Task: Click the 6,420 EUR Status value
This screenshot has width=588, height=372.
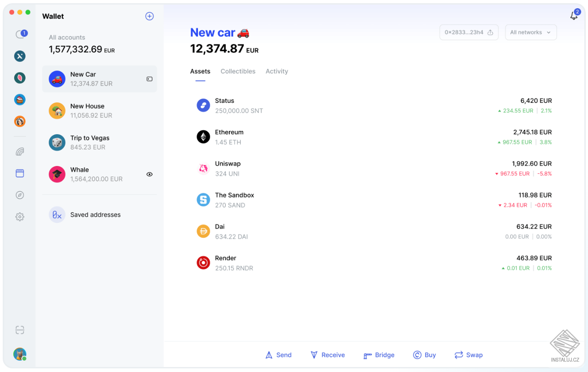Action: (x=536, y=101)
